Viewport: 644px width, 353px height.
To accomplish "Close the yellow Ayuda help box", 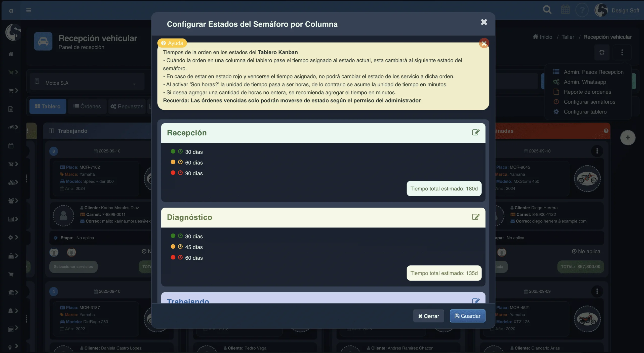I will [484, 43].
